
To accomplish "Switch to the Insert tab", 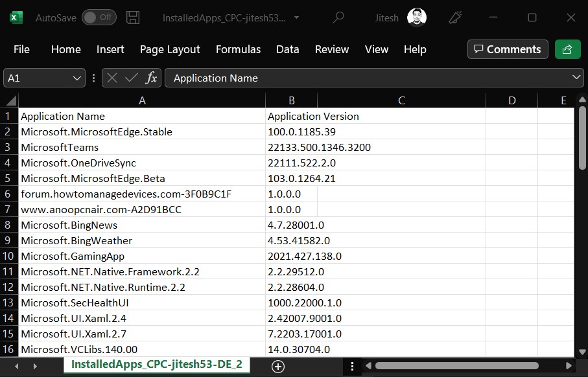I will (x=110, y=49).
